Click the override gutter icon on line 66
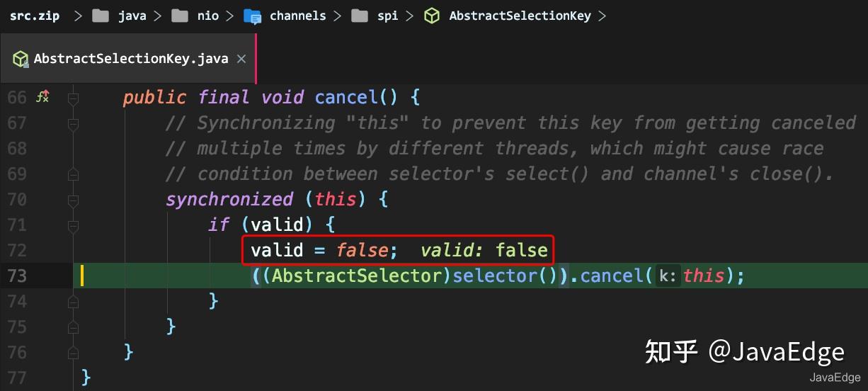This screenshot has width=868, height=391. tap(42, 97)
